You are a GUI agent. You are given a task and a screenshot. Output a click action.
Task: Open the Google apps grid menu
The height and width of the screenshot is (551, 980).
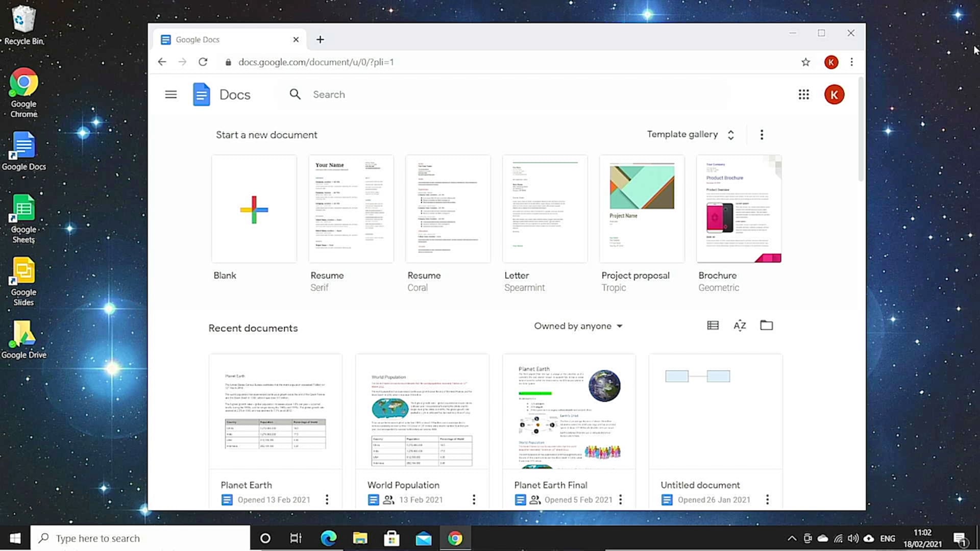coord(804,94)
